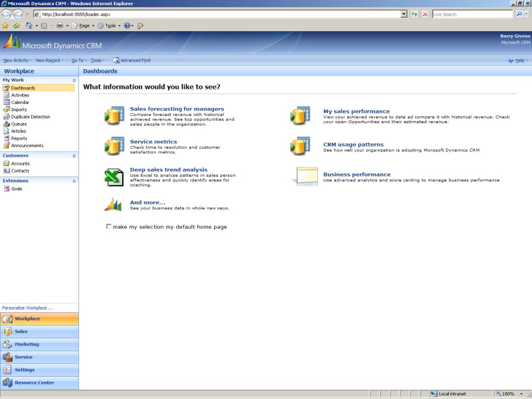Click the Activities icon in the sidebar
The height and width of the screenshot is (399, 532).
point(6,95)
